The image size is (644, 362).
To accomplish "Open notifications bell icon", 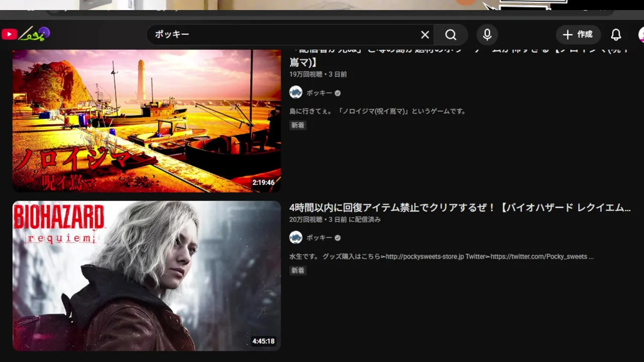I will point(616,35).
